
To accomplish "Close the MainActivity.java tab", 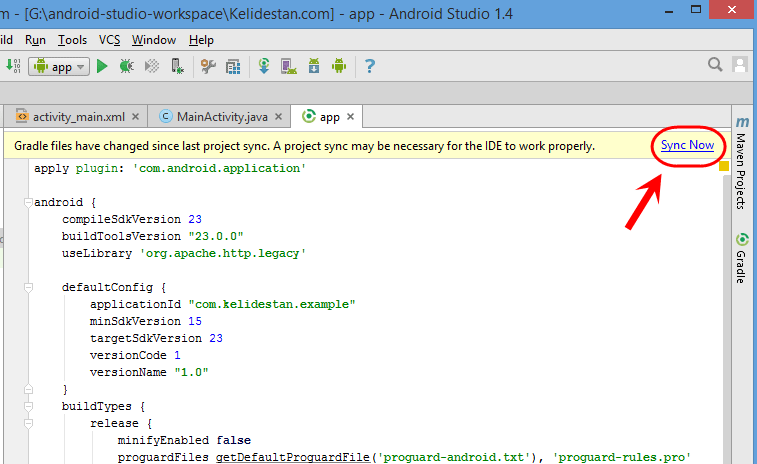I will click(279, 117).
